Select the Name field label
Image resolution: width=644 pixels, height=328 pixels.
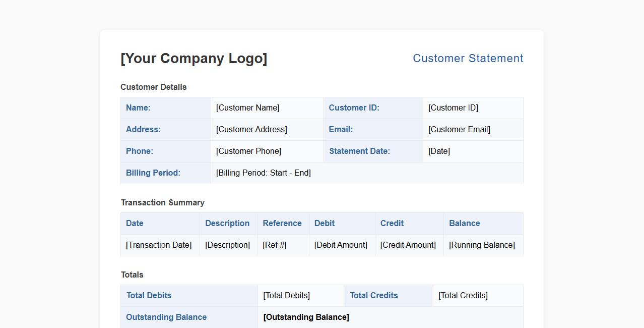tap(137, 107)
